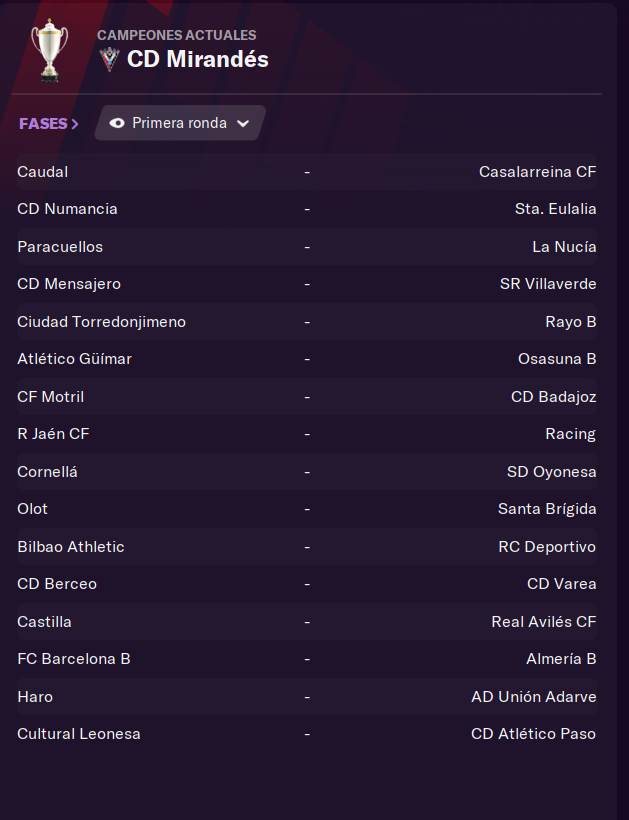This screenshot has height=820, width=629.
Task: Click the Bilbao Athletic fixture home team
Action: [71, 546]
